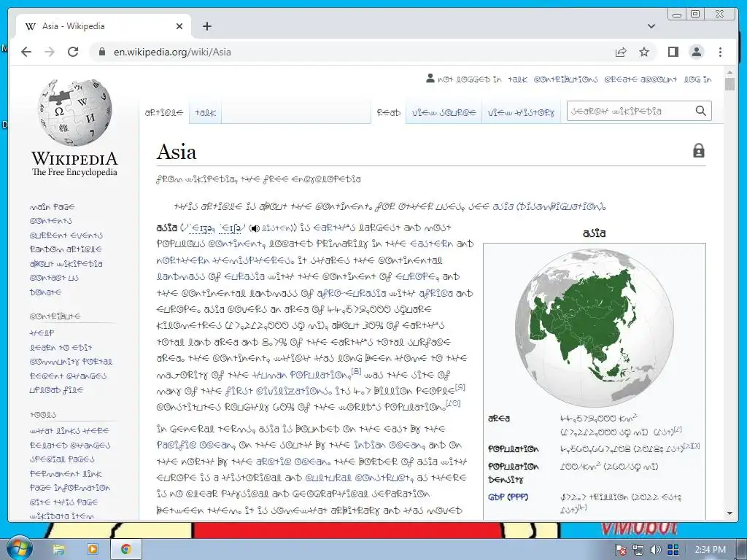Open the Current events sidebar link

[66, 236]
